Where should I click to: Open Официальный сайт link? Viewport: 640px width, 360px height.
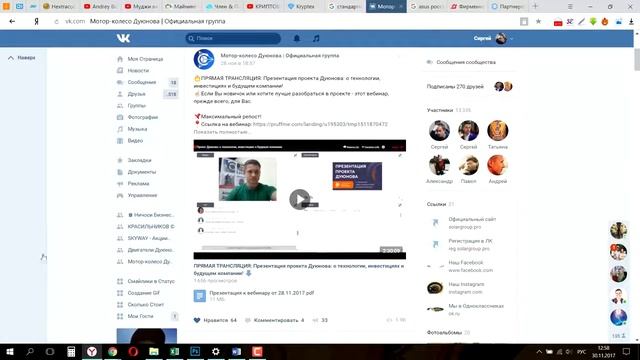(472, 219)
